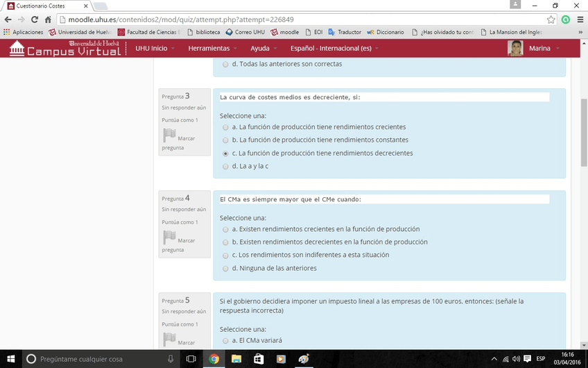Open the moodle bookmark
This screenshot has width=588, height=368.
pyautogui.click(x=285, y=33)
